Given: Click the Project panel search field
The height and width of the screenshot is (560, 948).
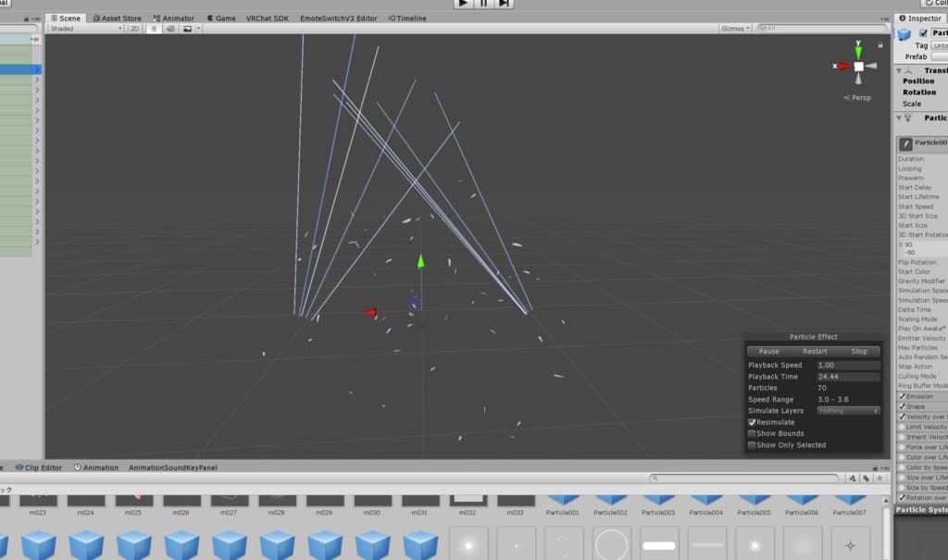Looking at the screenshot, I should 745,479.
